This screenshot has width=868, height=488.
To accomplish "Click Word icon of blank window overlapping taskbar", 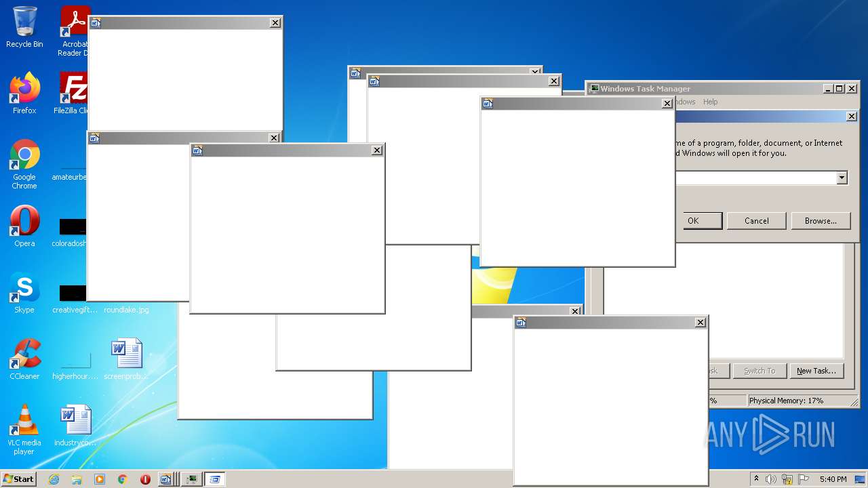I will click(x=520, y=323).
